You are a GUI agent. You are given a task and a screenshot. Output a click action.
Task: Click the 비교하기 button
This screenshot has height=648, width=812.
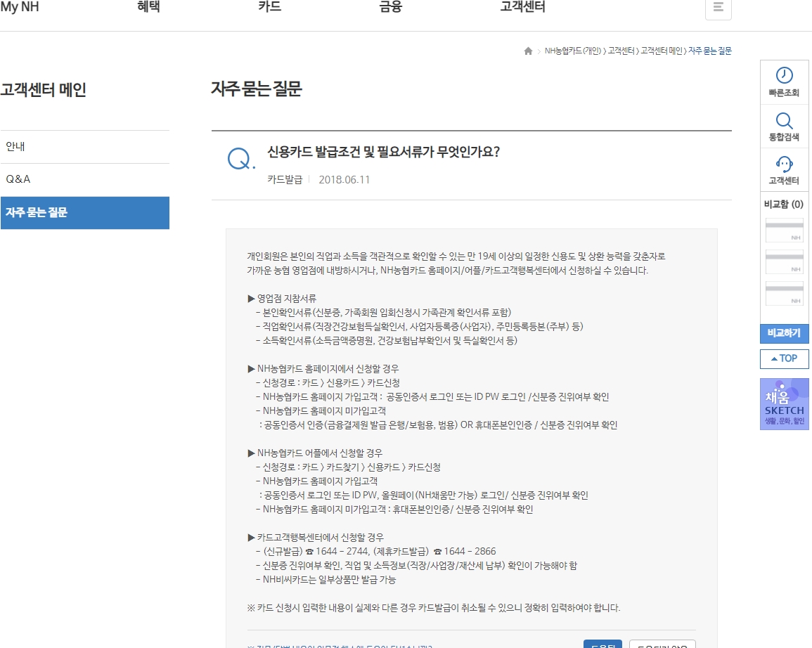point(784,333)
